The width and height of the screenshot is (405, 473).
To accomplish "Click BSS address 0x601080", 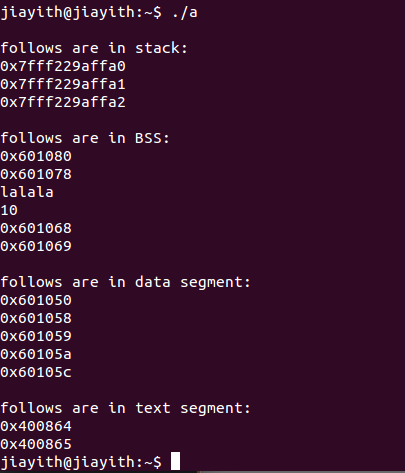I will coord(36,156).
